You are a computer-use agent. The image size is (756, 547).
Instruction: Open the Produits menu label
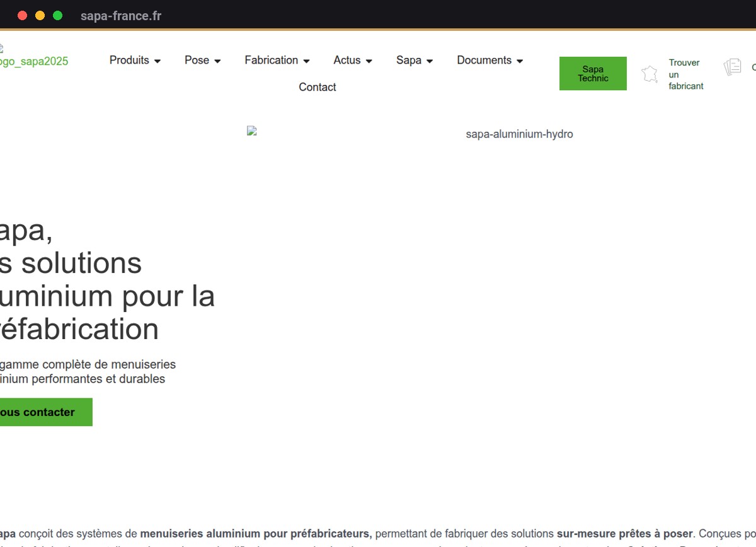pos(129,60)
